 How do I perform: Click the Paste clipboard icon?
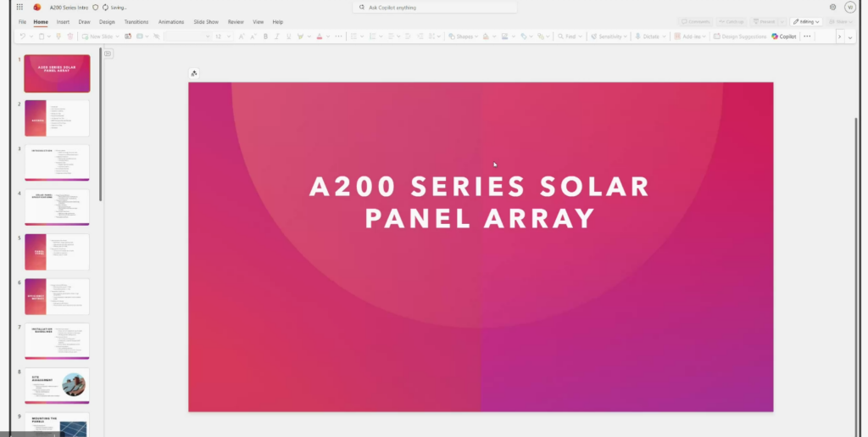click(x=41, y=36)
